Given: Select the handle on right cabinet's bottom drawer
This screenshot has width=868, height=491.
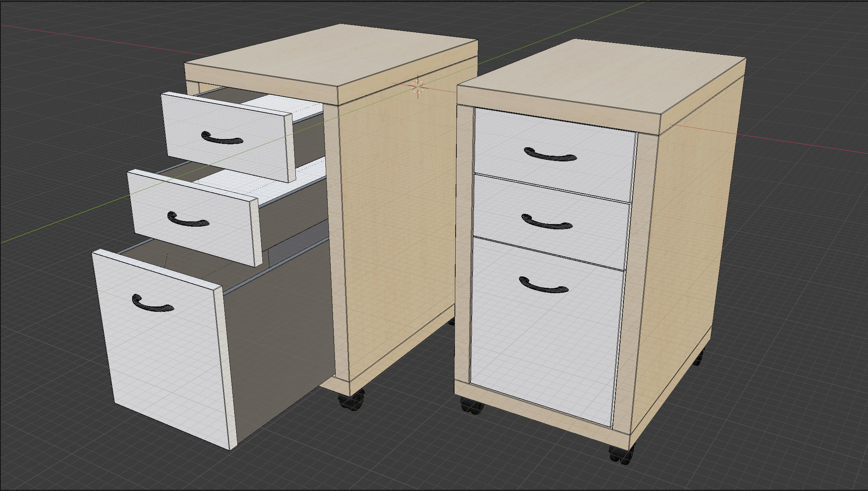Looking at the screenshot, I should point(543,286).
